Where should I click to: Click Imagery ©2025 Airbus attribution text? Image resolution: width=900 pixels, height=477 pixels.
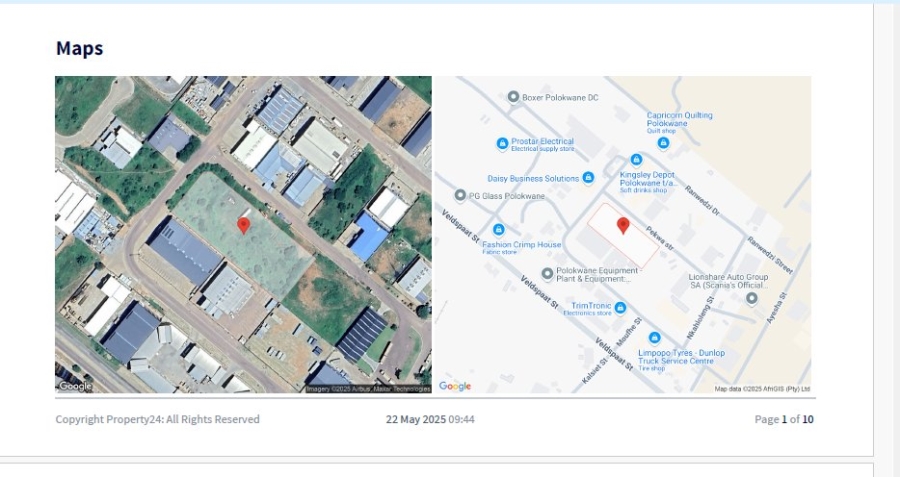point(368,389)
